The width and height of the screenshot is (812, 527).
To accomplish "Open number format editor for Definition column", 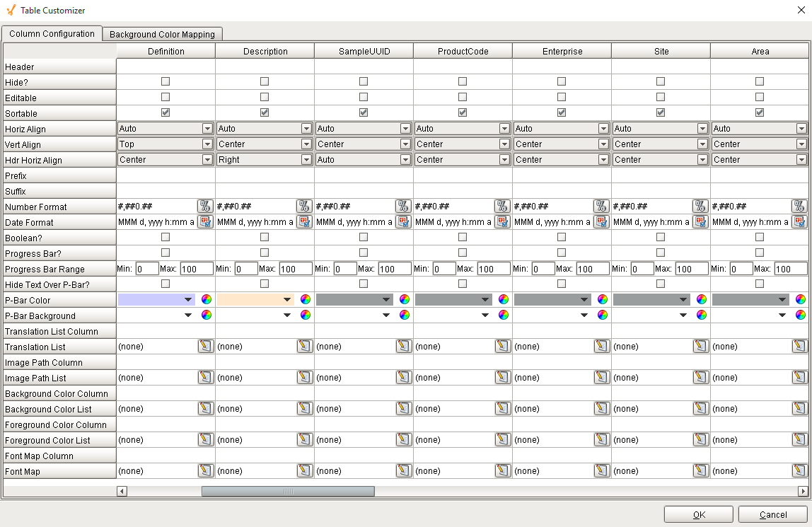I will pyautogui.click(x=205, y=207).
